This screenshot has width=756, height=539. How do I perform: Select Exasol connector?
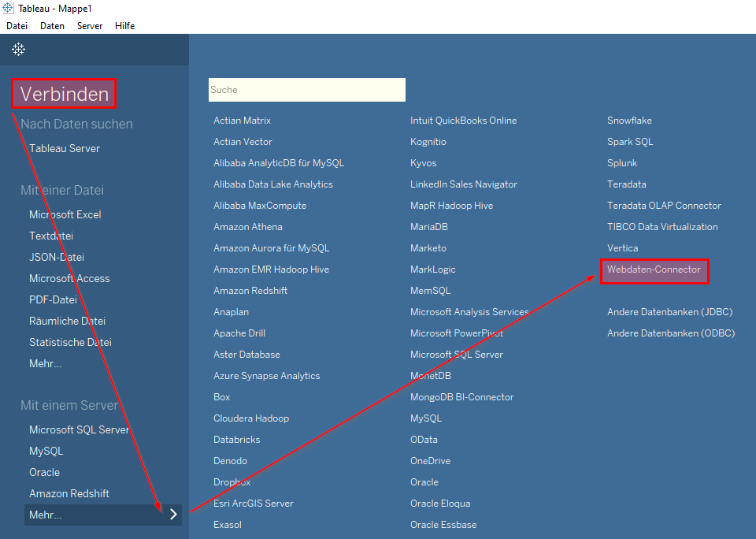point(228,523)
